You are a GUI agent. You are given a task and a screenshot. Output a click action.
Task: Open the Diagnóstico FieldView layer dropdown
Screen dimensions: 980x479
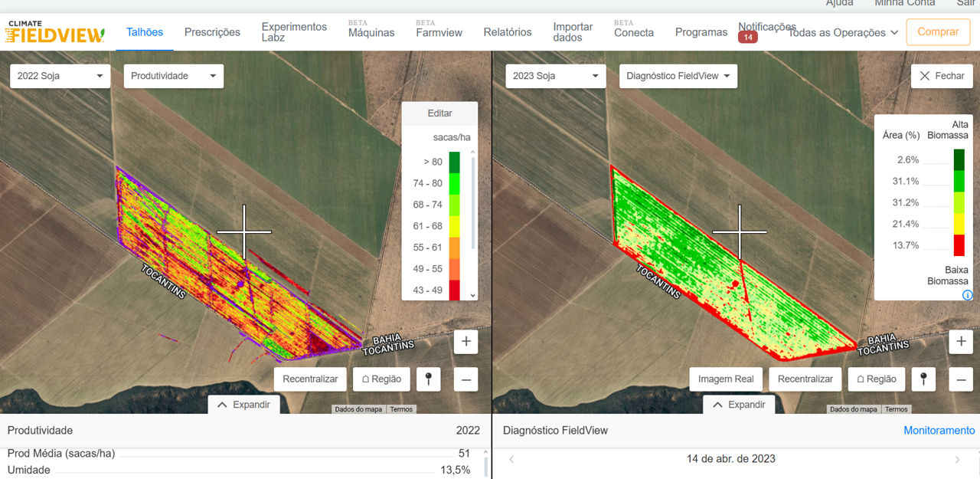pos(678,76)
